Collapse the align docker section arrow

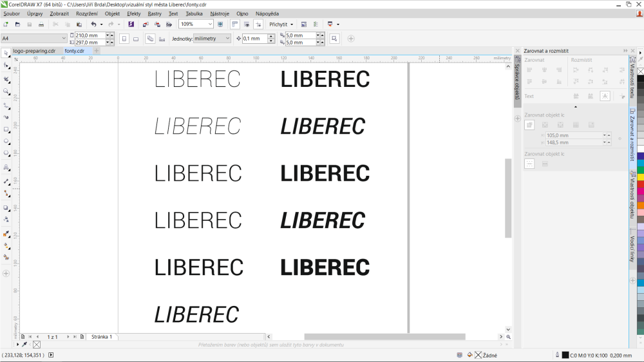[575, 107]
